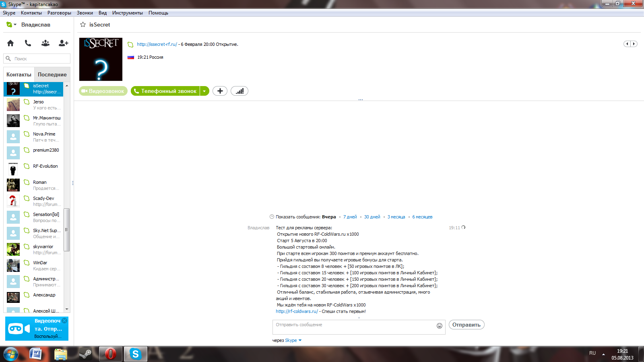Click Scady-Dev contact avatar

coord(13,201)
